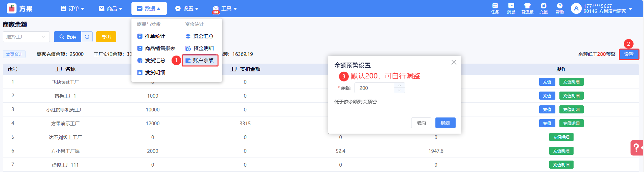This screenshot has width=644, height=172.
Task: Select 资金汇总 from data menu
Action: (200, 36)
